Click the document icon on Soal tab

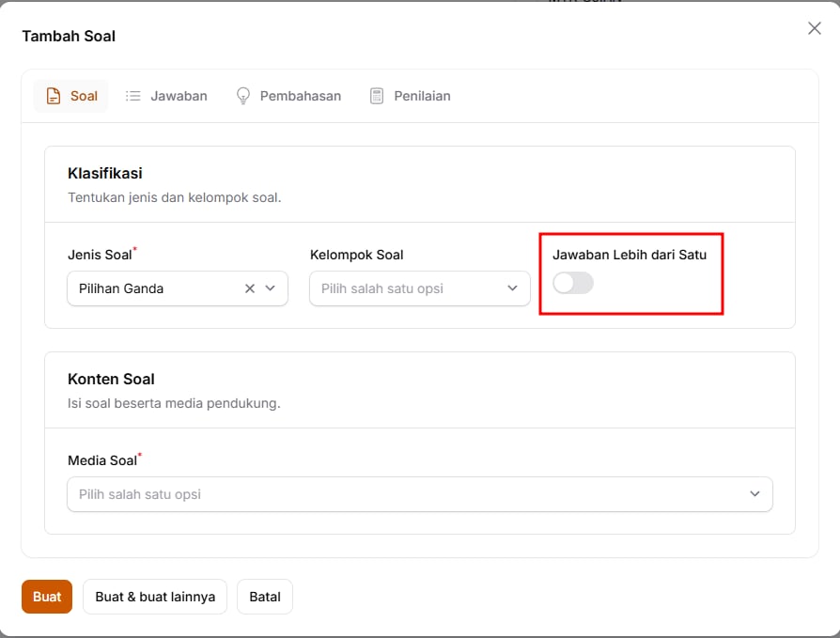[54, 96]
